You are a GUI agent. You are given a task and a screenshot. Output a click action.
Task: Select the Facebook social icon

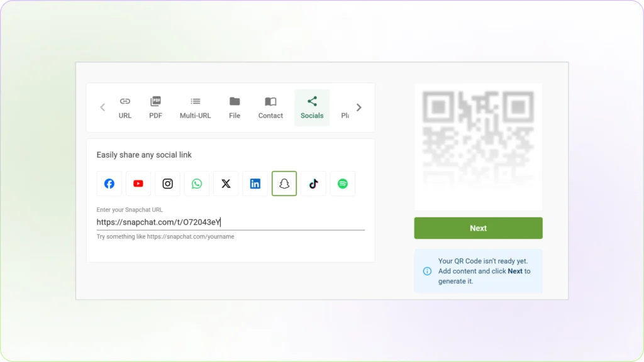click(x=109, y=184)
